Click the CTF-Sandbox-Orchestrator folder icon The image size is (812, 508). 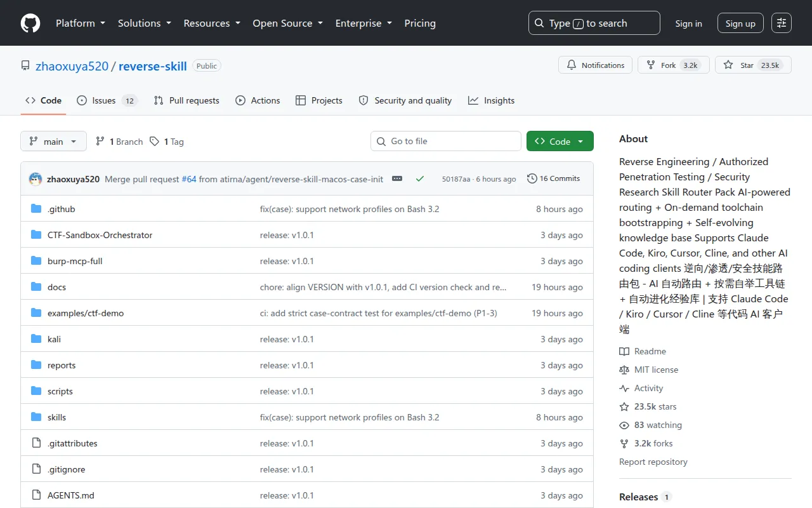pyautogui.click(x=36, y=235)
